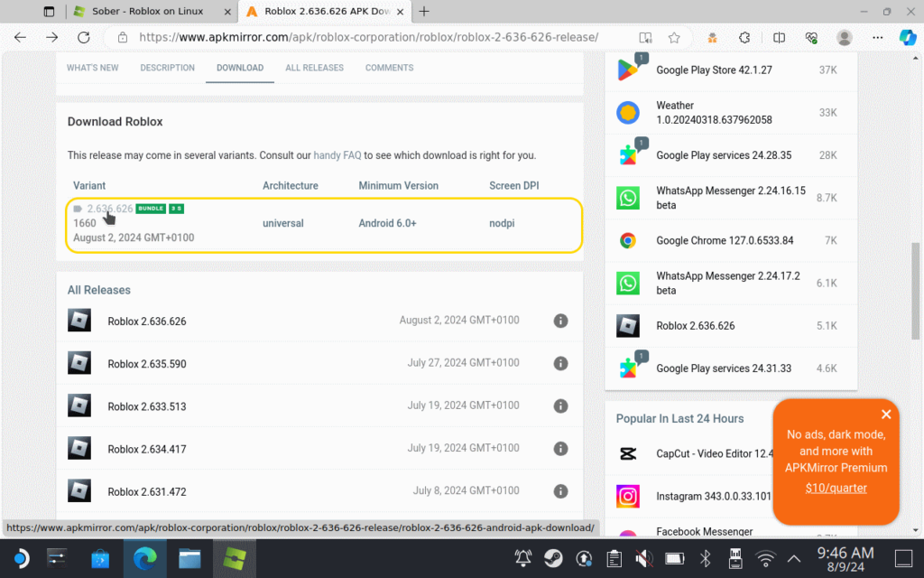Image resolution: width=924 pixels, height=578 pixels.
Task: Open the 2.636.626 variant download link
Action: [x=109, y=209]
